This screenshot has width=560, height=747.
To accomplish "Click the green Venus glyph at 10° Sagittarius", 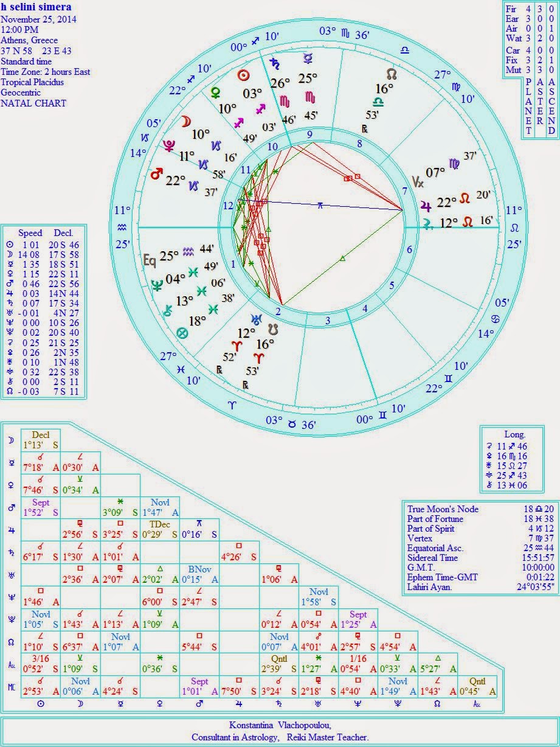I will point(215,92).
